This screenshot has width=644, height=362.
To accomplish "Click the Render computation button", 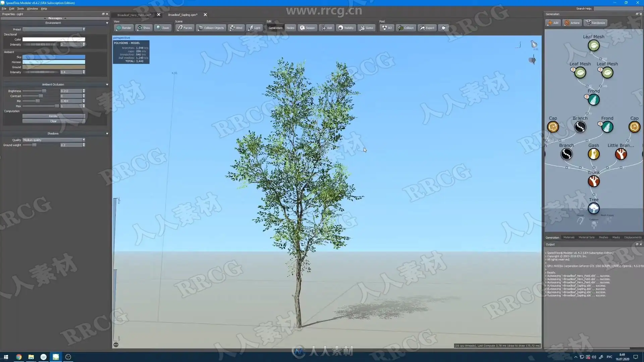I will click(x=54, y=116).
